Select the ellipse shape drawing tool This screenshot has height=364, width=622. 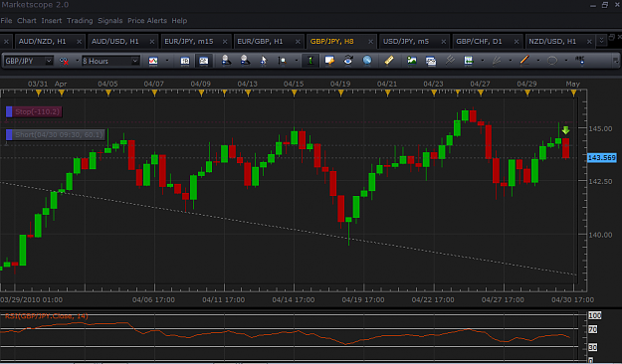[552, 61]
